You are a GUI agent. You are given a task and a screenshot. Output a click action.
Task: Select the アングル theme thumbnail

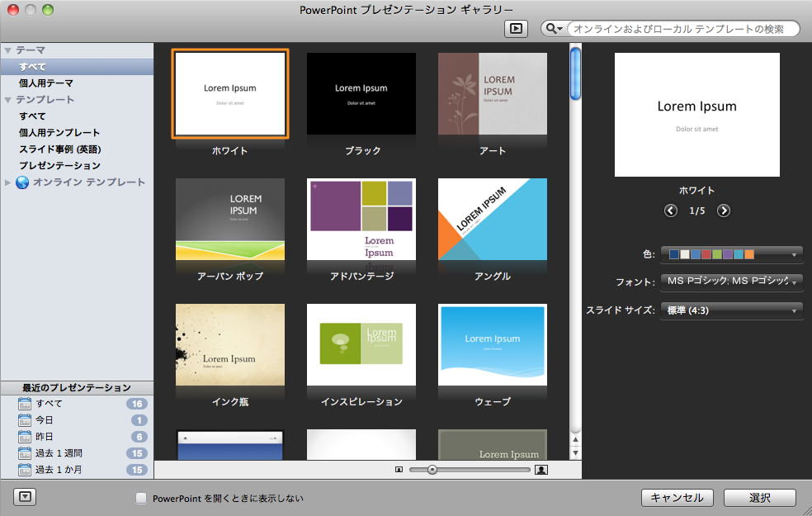click(x=493, y=219)
